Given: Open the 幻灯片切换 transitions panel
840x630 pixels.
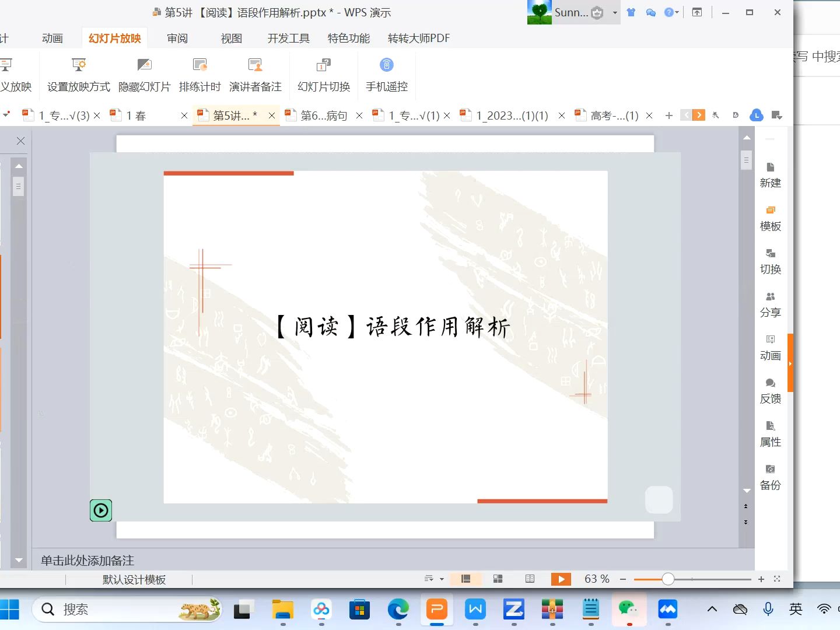Looking at the screenshot, I should (323, 75).
